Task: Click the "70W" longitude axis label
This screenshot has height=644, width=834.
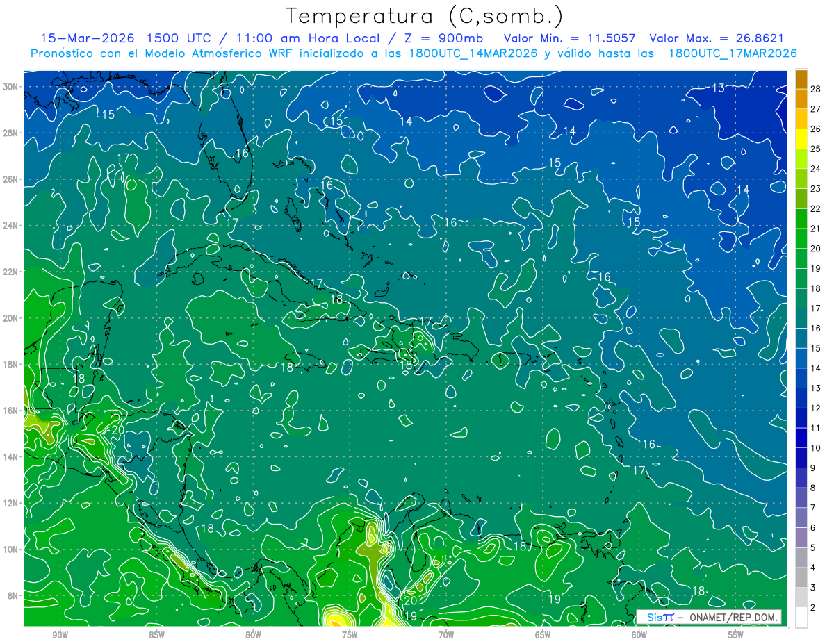Action: (x=446, y=635)
